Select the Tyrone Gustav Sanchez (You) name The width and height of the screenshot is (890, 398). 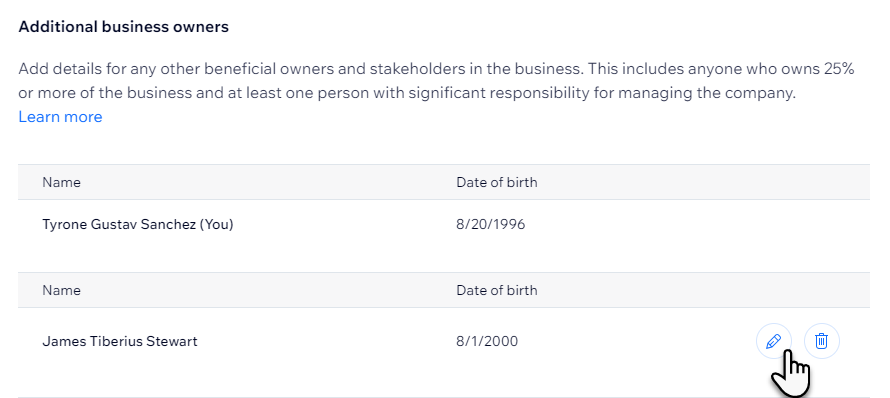click(x=138, y=224)
